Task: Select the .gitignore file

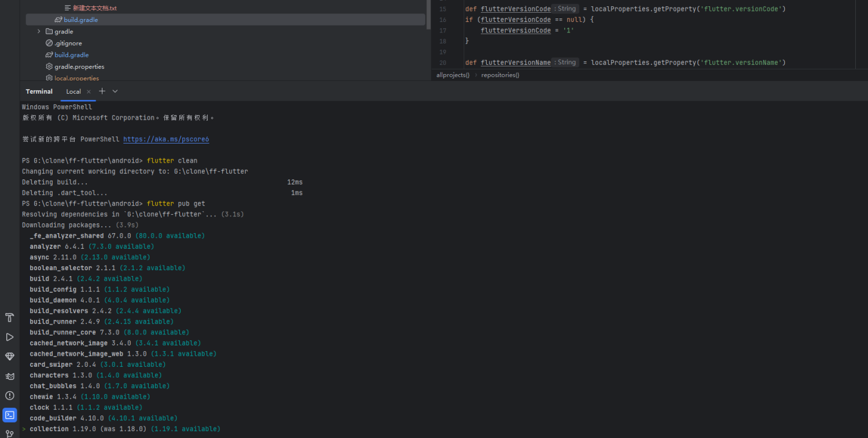Action: tap(68, 43)
